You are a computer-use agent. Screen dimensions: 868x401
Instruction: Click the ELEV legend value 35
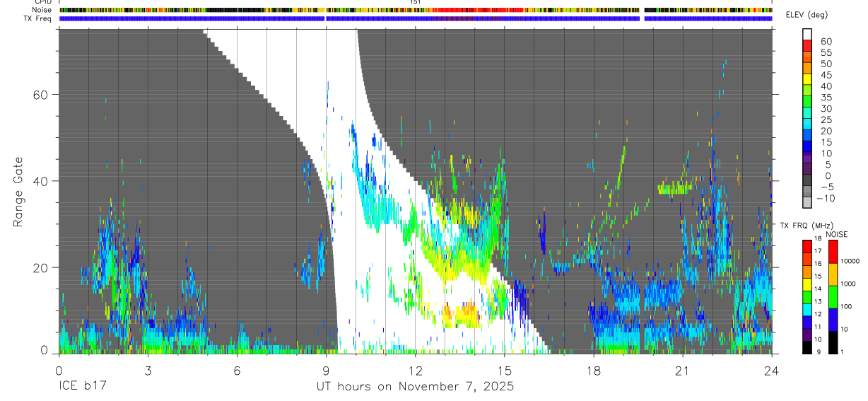(x=826, y=98)
